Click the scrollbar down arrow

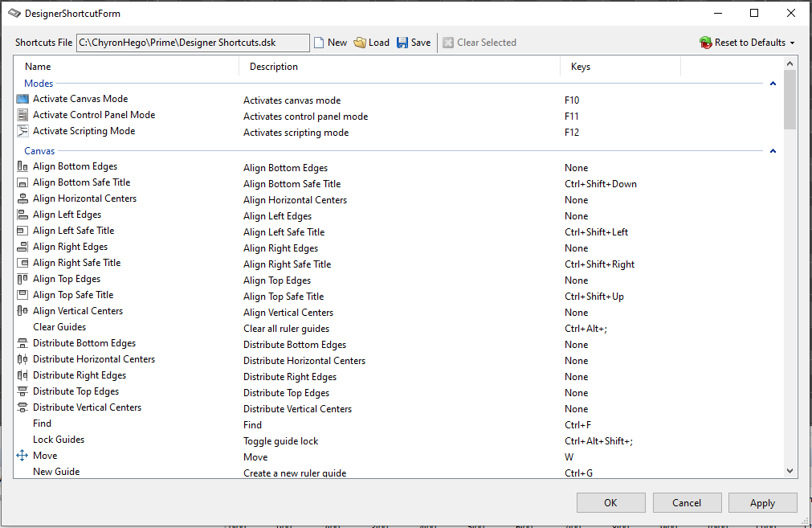pos(790,471)
